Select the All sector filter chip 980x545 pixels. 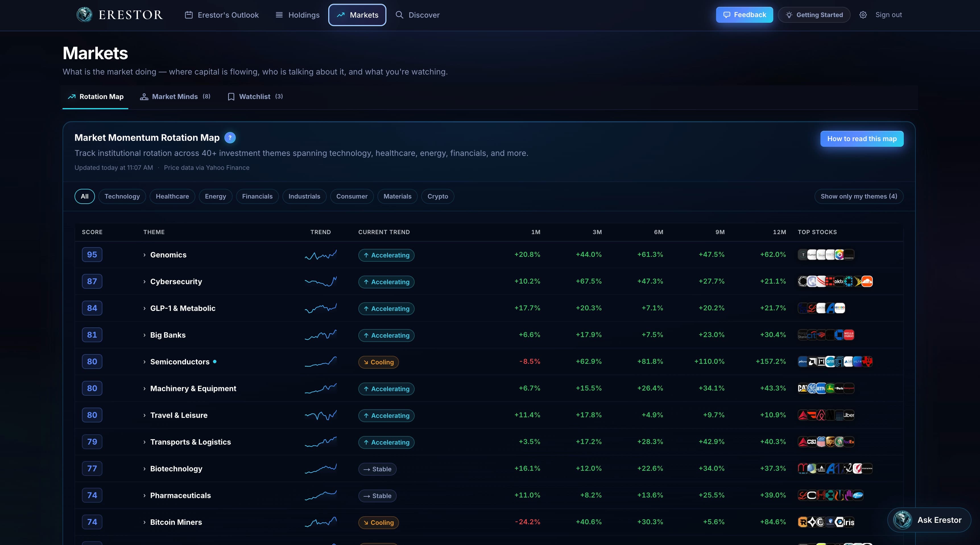coord(84,196)
